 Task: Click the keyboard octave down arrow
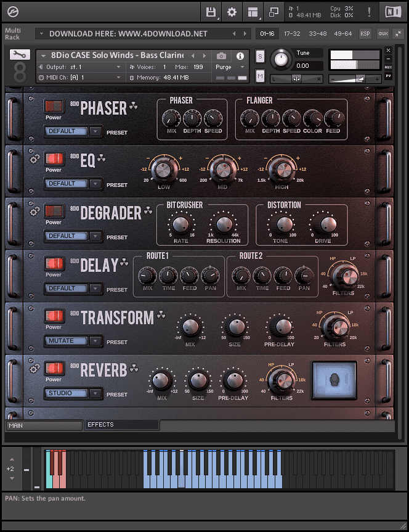point(12,478)
